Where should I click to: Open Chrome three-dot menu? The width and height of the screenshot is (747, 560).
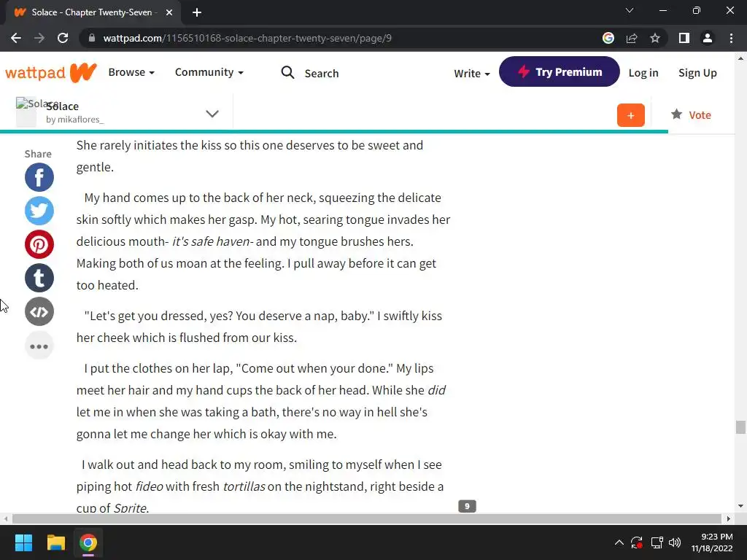[731, 38]
